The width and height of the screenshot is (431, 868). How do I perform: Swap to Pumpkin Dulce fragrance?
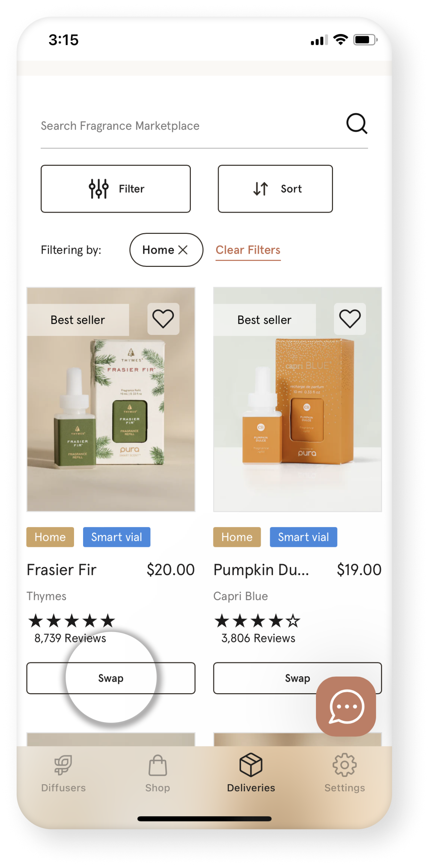coord(297,678)
